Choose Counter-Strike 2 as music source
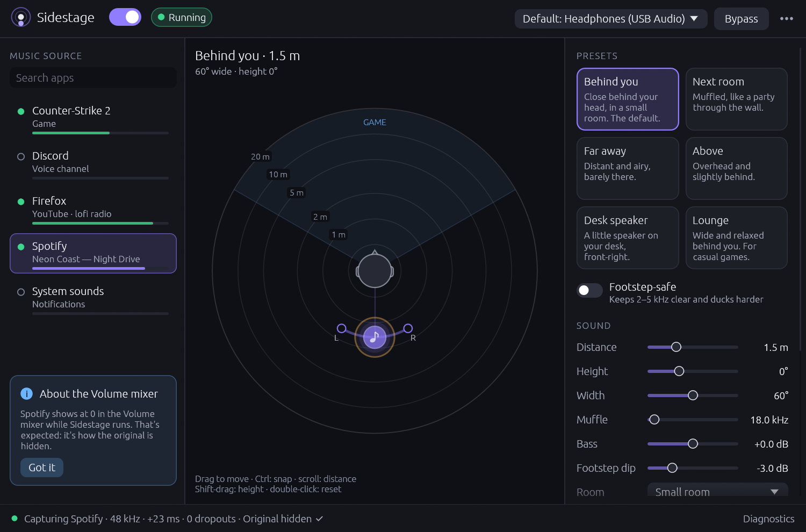The image size is (806, 532). [93, 118]
